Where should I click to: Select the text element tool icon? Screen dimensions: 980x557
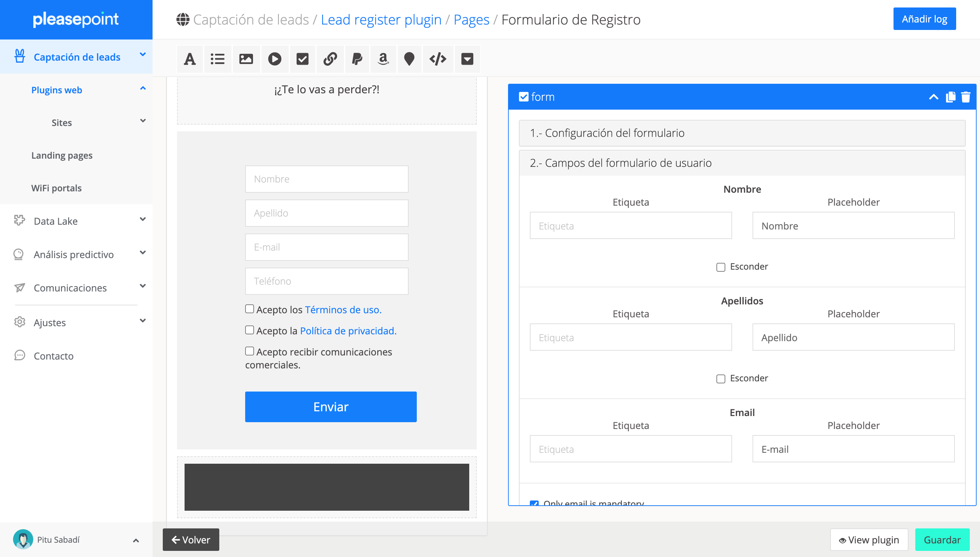[190, 59]
